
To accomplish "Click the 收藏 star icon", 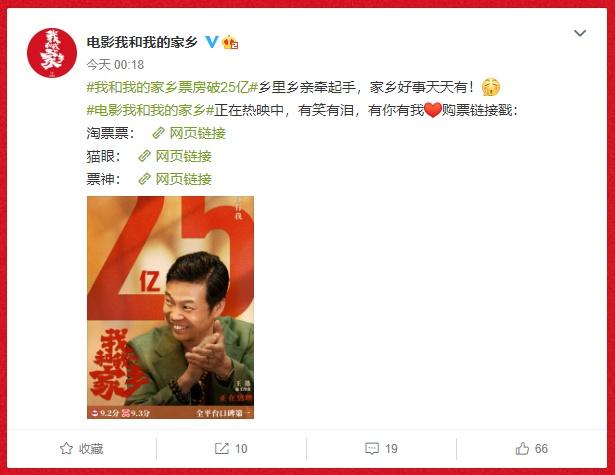I will coord(66,449).
